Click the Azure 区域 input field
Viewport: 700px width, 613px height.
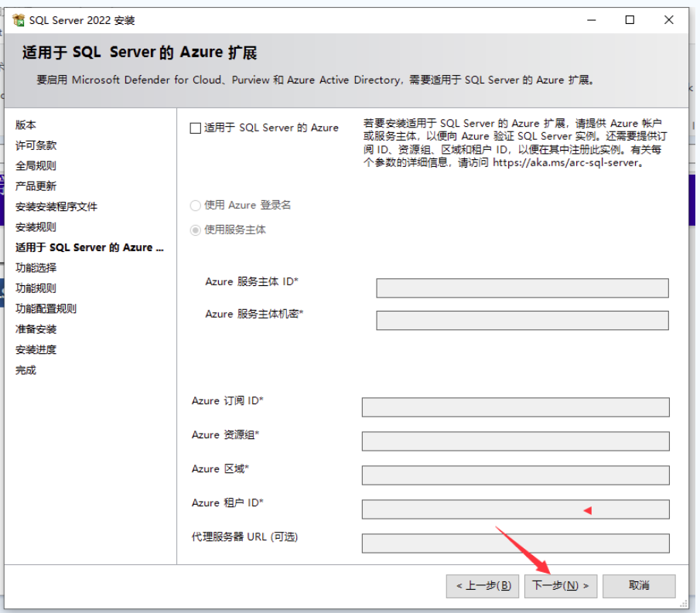516,475
